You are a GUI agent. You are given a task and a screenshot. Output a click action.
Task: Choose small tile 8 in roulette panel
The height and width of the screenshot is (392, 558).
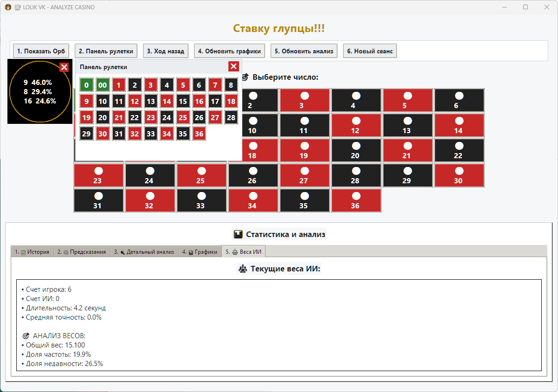(x=231, y=85)
